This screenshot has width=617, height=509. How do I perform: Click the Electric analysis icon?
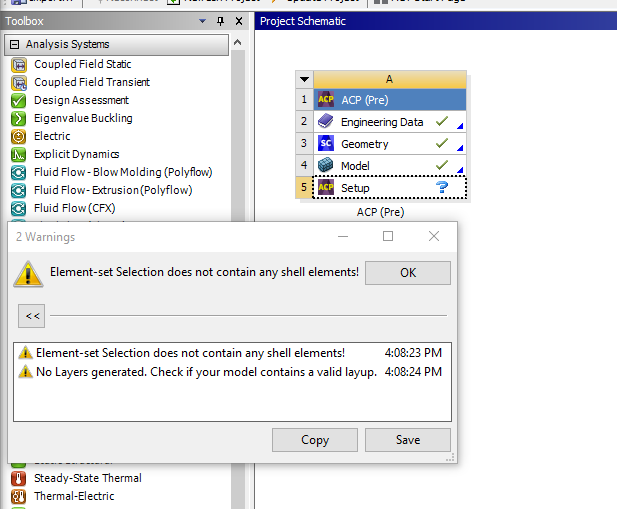(18, 136)
